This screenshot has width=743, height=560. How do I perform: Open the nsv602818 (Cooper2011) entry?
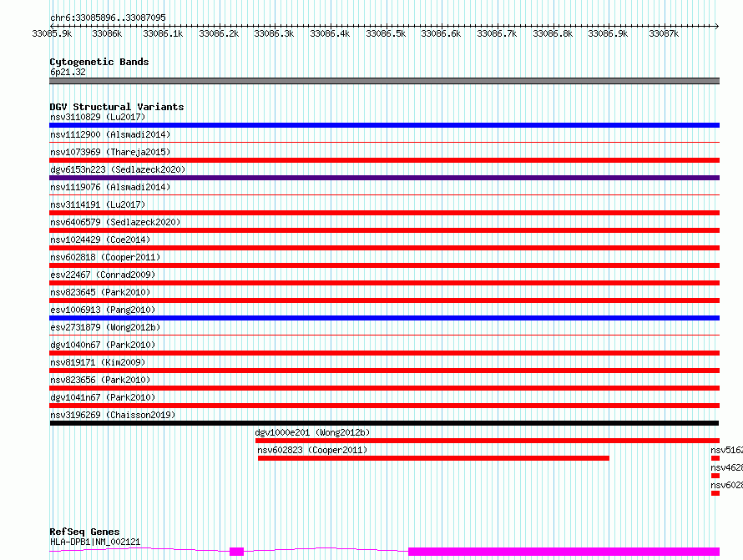105,257
